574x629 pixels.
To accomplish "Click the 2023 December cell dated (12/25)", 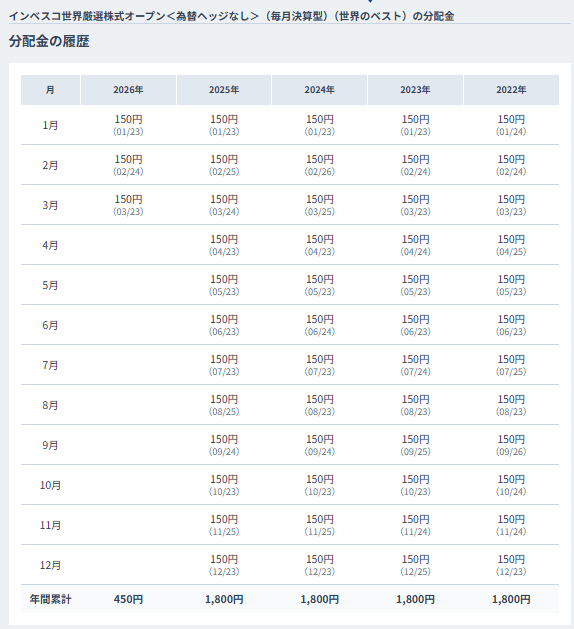I will (x=415, y=565).
